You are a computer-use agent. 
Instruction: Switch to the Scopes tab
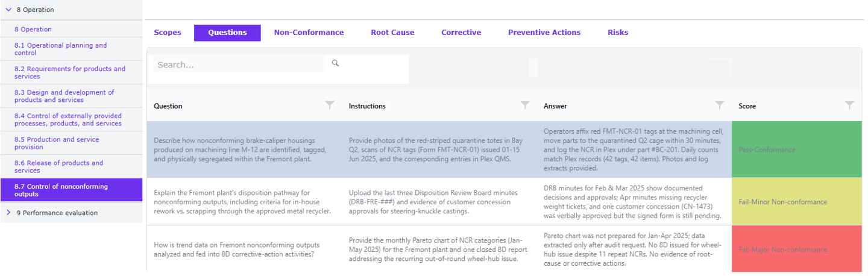168,33
